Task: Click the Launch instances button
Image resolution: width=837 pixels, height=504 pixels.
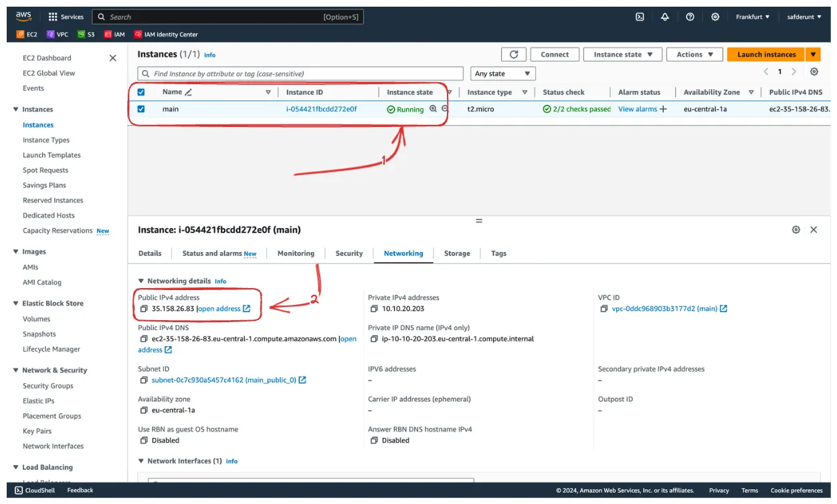Action: [x=767, y=55]
